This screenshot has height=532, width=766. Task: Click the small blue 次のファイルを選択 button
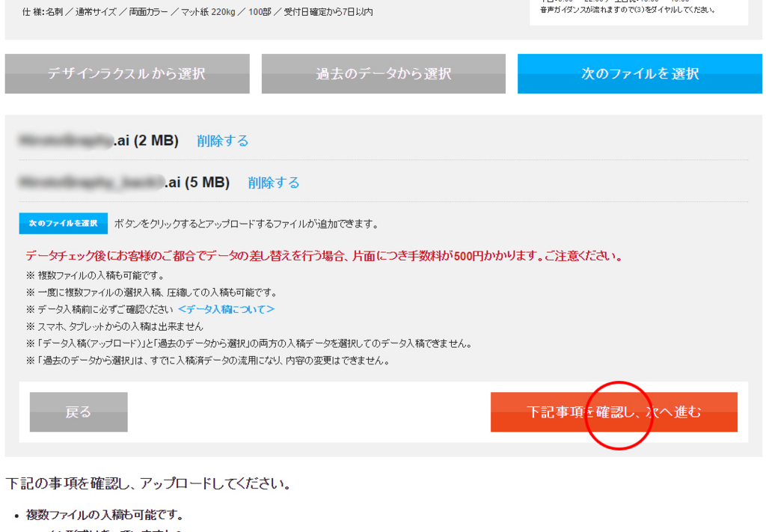tap(64, 223)
